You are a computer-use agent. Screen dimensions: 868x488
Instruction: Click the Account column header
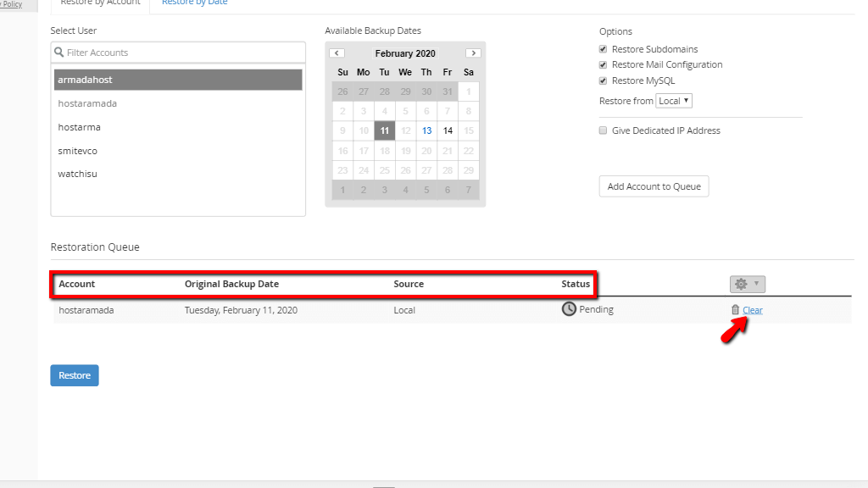point(77,284)
